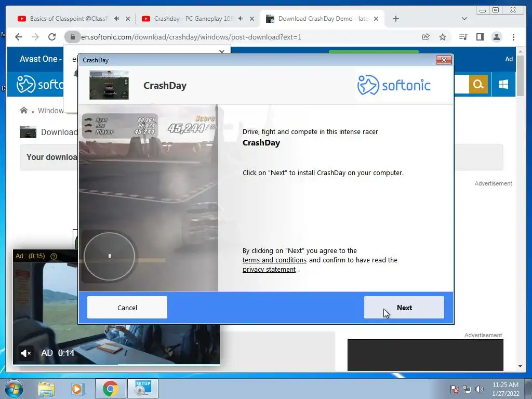The height and width of the screenshot is (399, 532).
Task: Unmute the video advertisement
Action: pos(25,353)
